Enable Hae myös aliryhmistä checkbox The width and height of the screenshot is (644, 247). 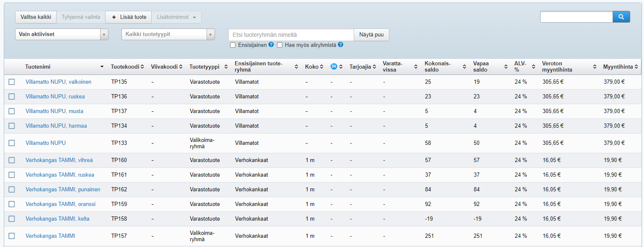pos(280,45)
